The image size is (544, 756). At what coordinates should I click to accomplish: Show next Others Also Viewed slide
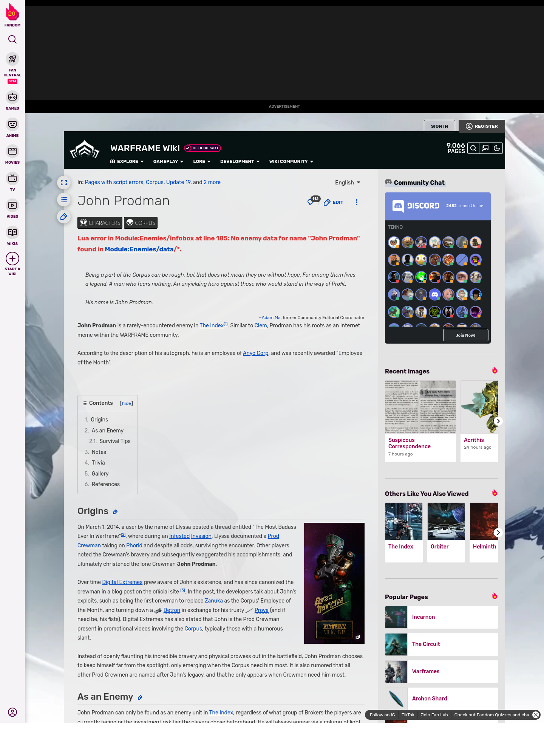point(498,533)
